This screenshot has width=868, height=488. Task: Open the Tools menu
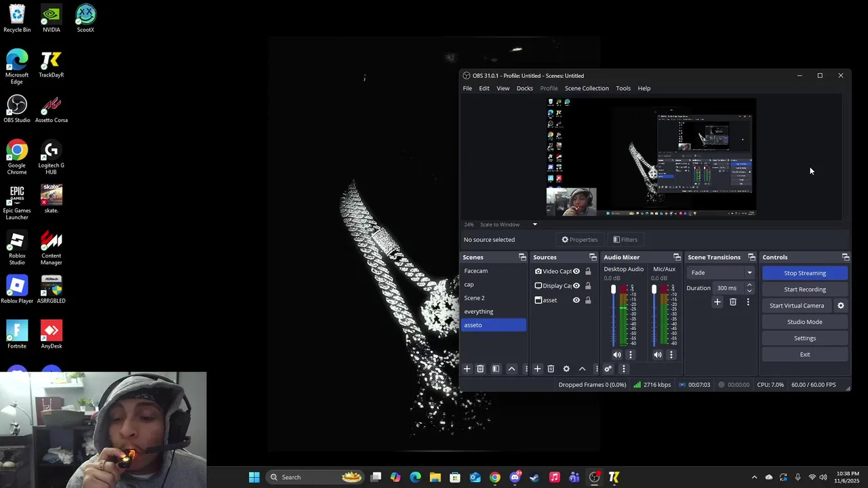[x=623, y=88]
